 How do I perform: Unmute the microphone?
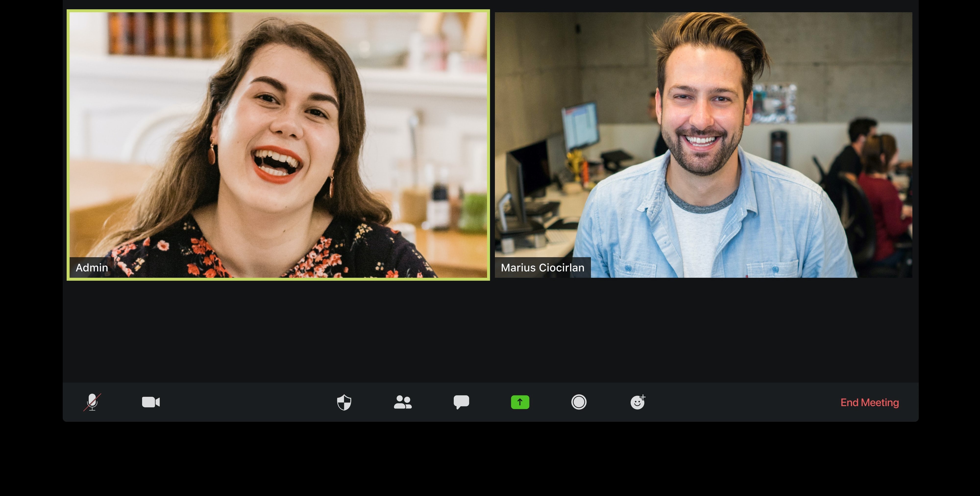(92, 402)
